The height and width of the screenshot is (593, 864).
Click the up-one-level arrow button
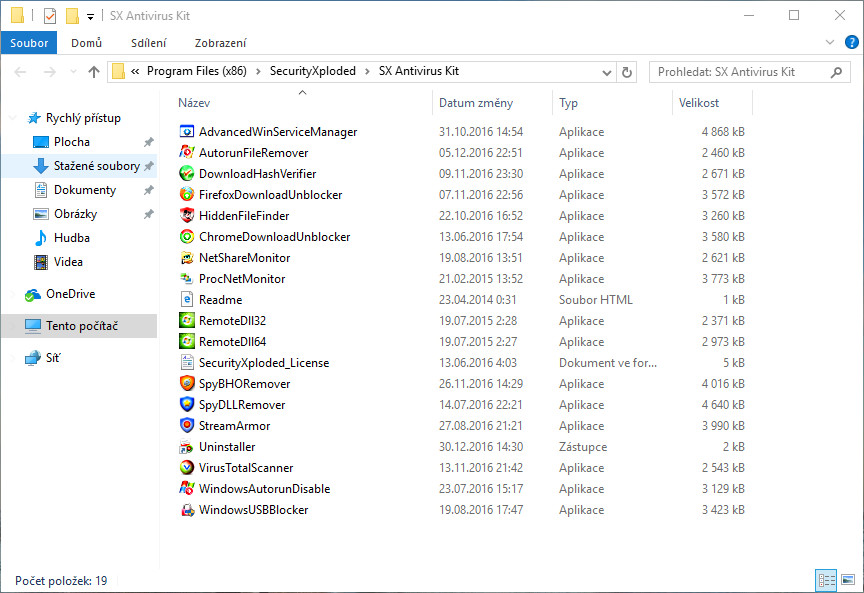(94, 72)
